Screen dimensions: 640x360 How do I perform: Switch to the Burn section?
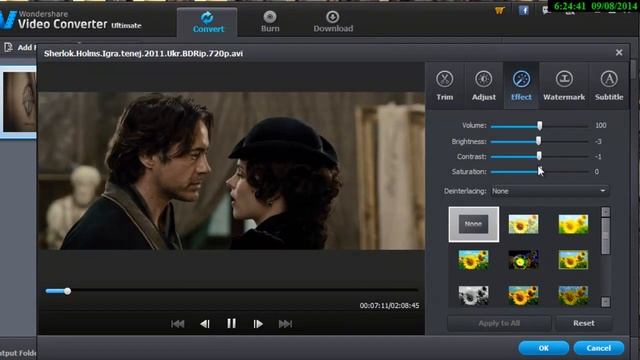click(270, 22)
